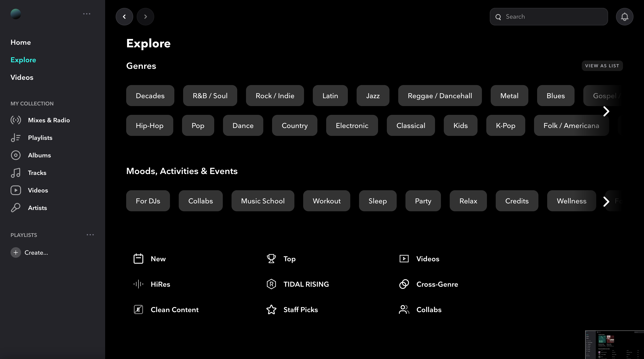Click Create new playlist button
The width and height of the screenshot is (644, 359).
30,252
